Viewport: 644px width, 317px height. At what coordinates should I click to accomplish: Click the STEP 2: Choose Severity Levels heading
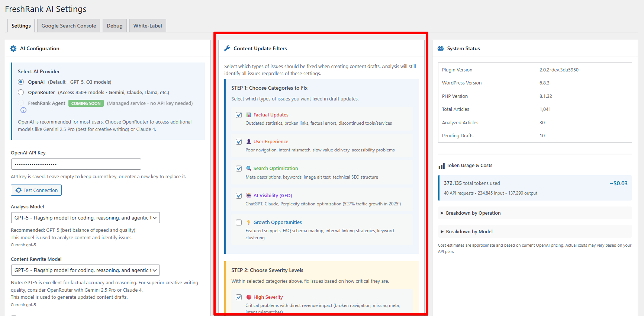(267, 270)
